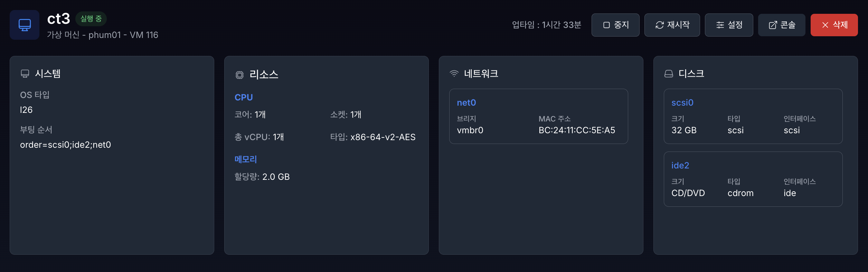The width and height of the screenshot is (868, 272).
Task: Click the Wi-Fi icon on the 네트워크 panel
Action: (x=454, y=73)
